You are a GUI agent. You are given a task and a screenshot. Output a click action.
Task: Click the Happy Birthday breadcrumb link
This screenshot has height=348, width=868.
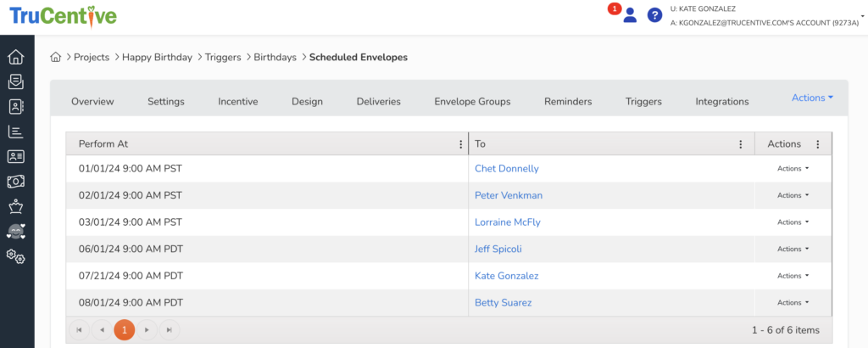point(157,58)
